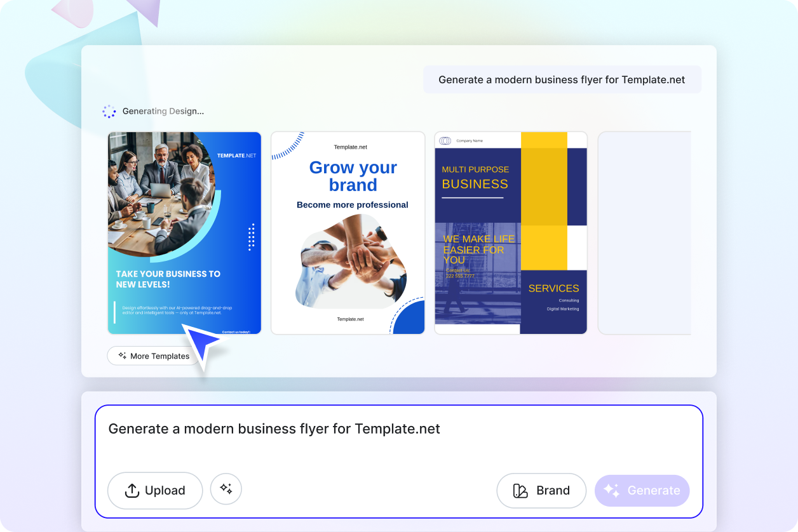Click the sparkle enhance prompt icon button
The image size is (798, 532).
[226, 489]
